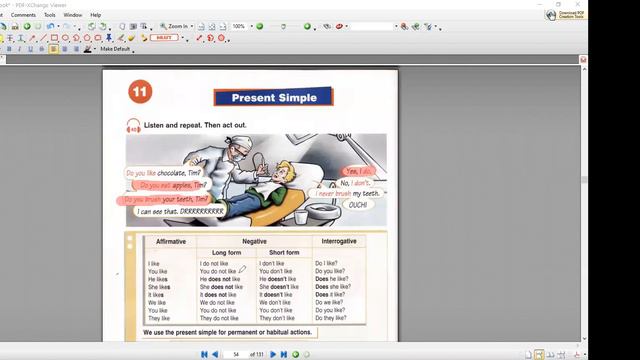Select the Stamp tool icon
Viewport: 640px width, 360px height.
pos(144,38)
